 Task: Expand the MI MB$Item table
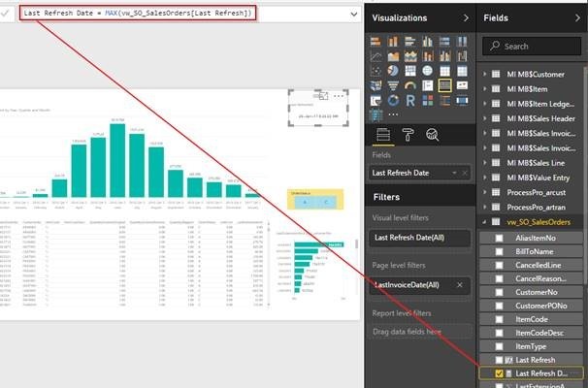484,89
